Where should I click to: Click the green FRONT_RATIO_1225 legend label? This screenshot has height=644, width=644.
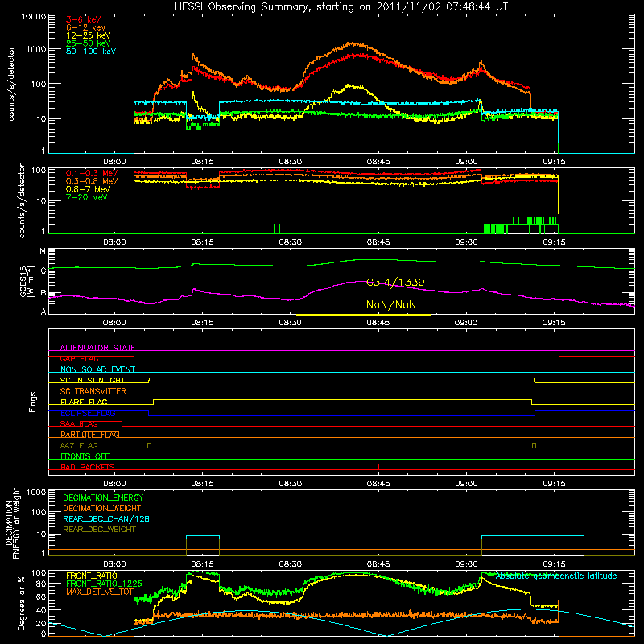click(104, 584)
